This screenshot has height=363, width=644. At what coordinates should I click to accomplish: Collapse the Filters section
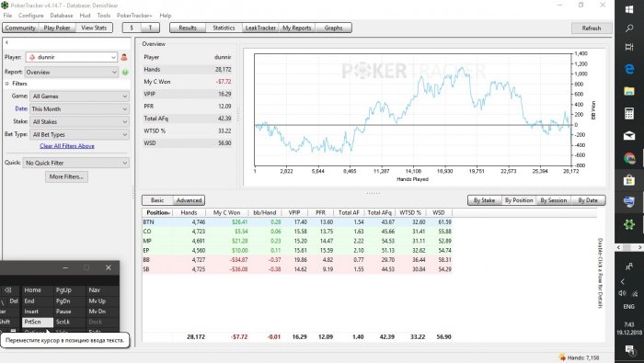click(7, 84)
